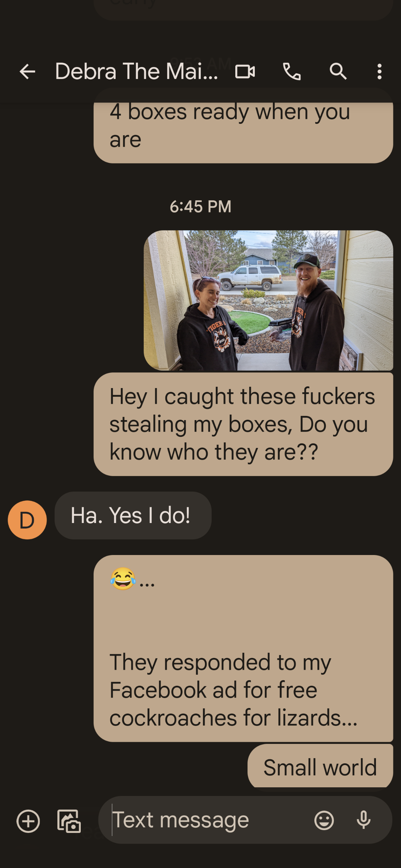Viewport: 401px width, 868px height.
Task: Tap the 6:45 PM timestamp
Action: [200, 207]
